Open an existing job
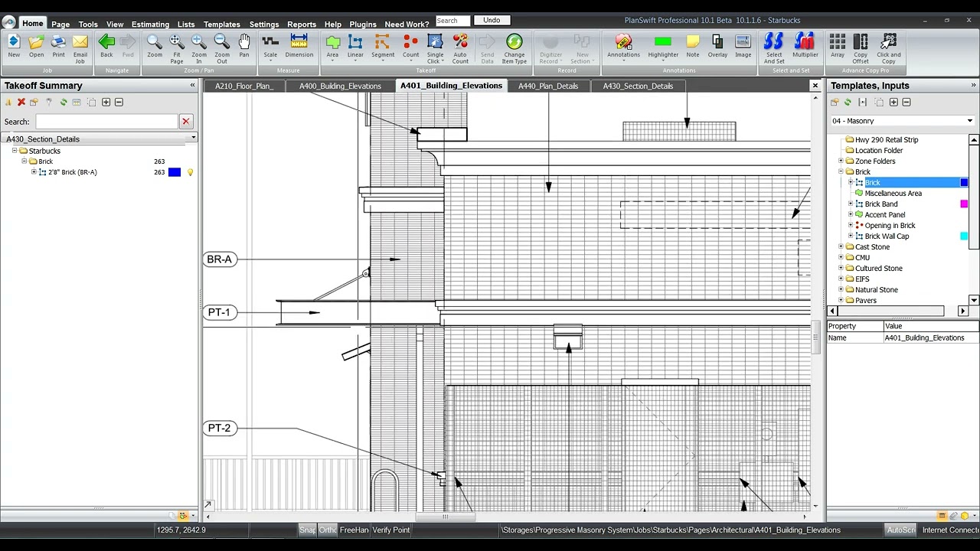The image size is (980, 551). [x=36, y=46]
